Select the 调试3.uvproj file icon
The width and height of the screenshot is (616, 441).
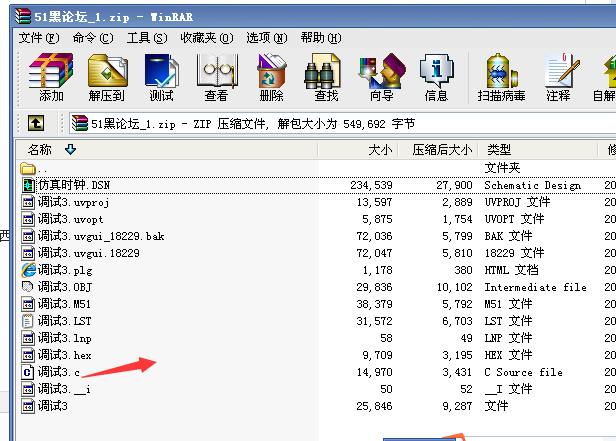(x=28, y=202)
